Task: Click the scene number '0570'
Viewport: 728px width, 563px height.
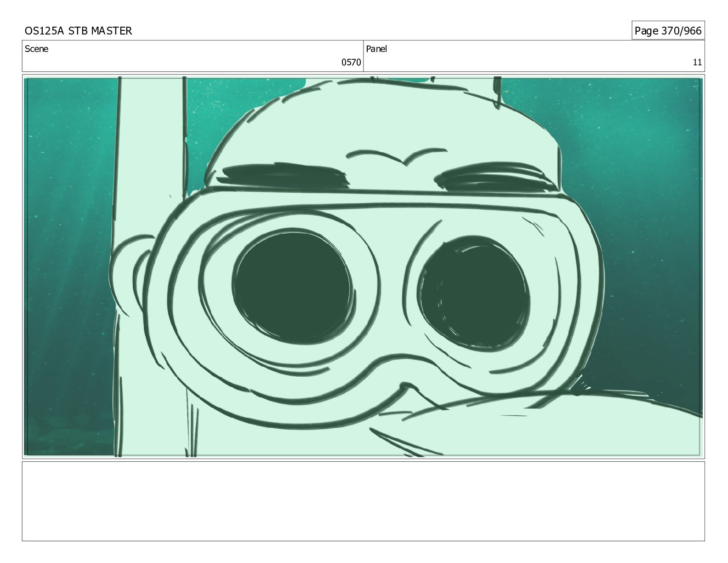Action: point(351,63)
